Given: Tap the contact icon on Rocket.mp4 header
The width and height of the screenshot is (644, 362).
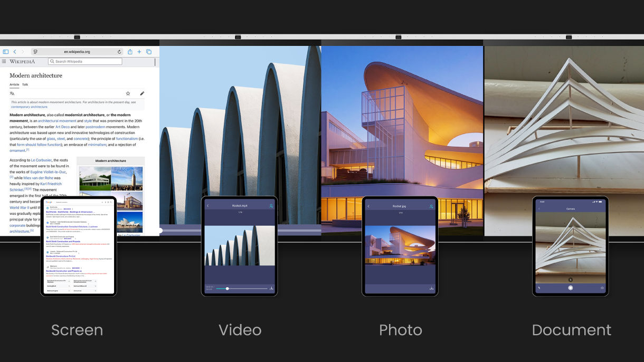Looking at the screenshot, I should point(271,205).
